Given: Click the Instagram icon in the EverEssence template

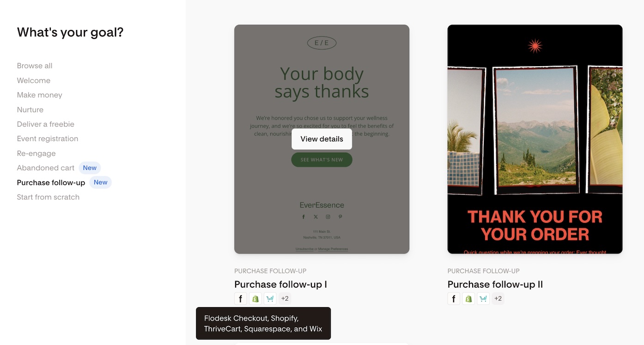Looking at the screenshot, I should tap(328, 217).
